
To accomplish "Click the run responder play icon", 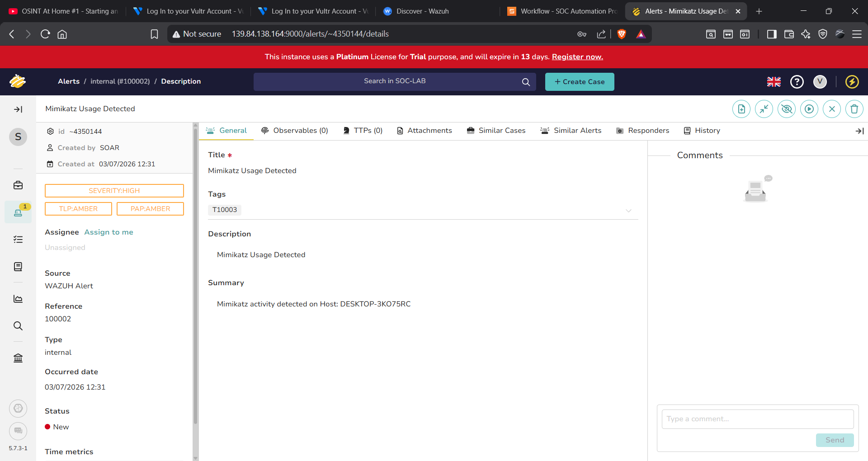I will click(x=809, y=109).
